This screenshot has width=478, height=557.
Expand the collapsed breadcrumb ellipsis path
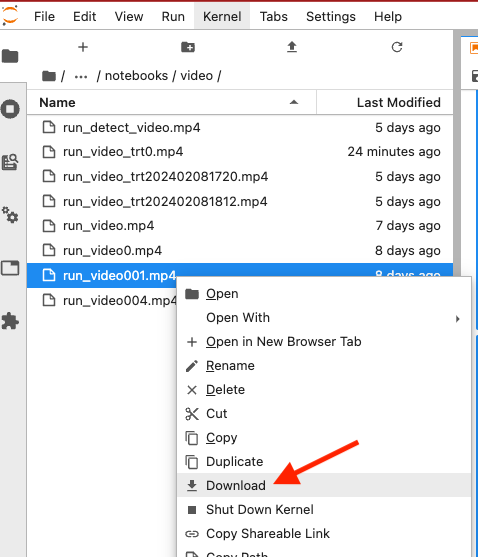point(81,76)
